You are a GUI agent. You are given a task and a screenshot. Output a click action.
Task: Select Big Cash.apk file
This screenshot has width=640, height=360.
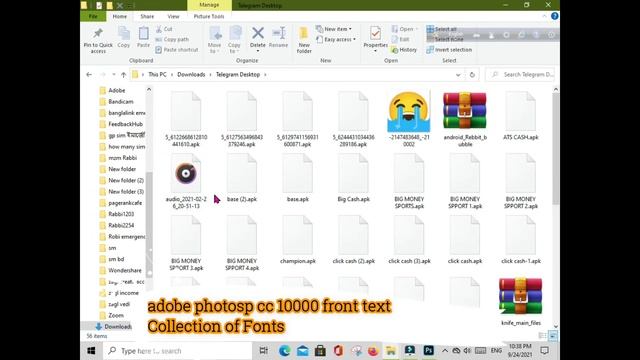(x=353, y=178)
